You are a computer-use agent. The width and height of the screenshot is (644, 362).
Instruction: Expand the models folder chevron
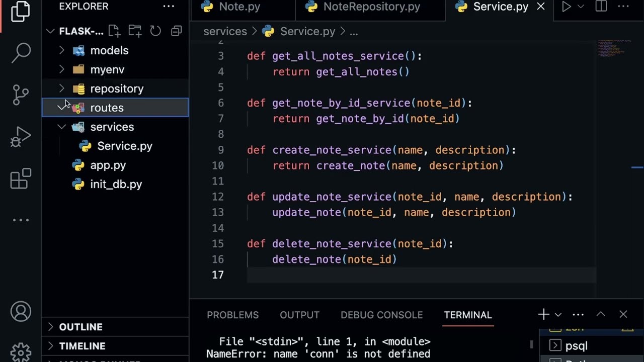[x=62, y=50]
